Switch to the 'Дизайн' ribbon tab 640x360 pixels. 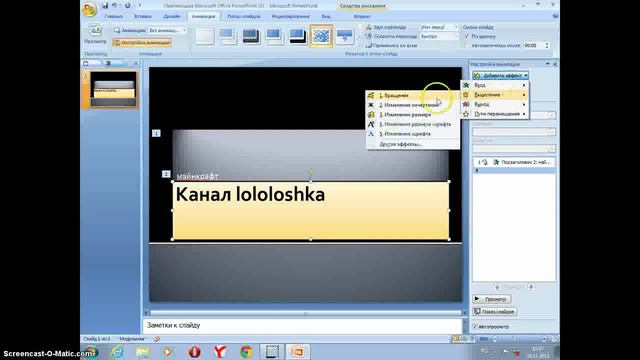tap(172, 16)
